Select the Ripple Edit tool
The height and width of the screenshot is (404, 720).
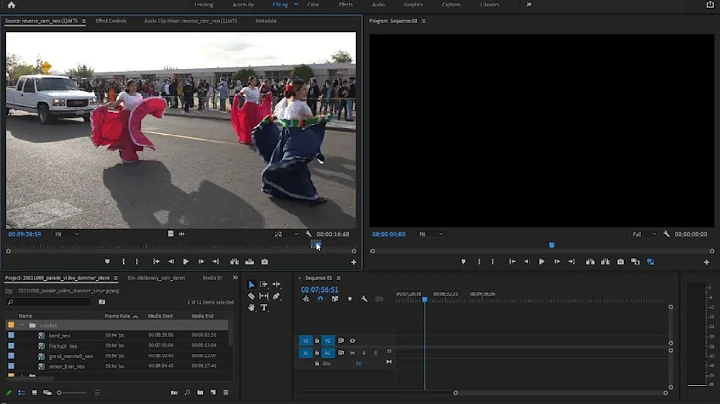pos(276,285)
